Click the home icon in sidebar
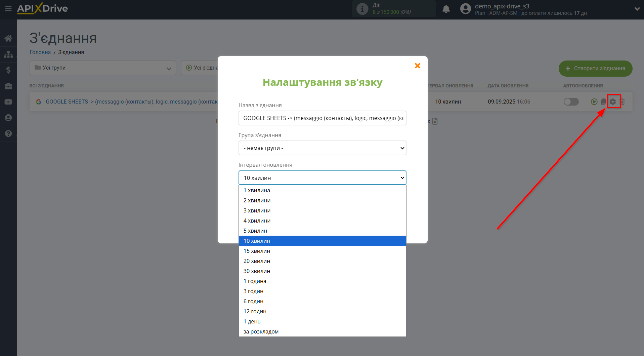The height and width of the screenshot is (356, 644). [x=8, y=38]
